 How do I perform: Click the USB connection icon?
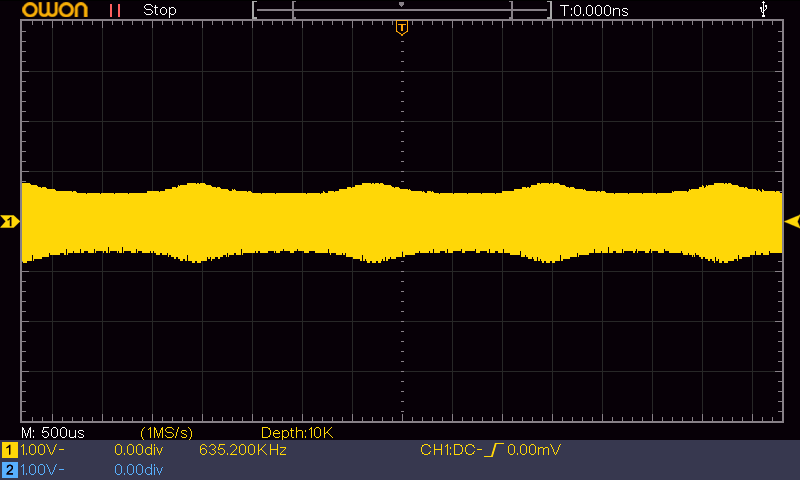point(765,9)
